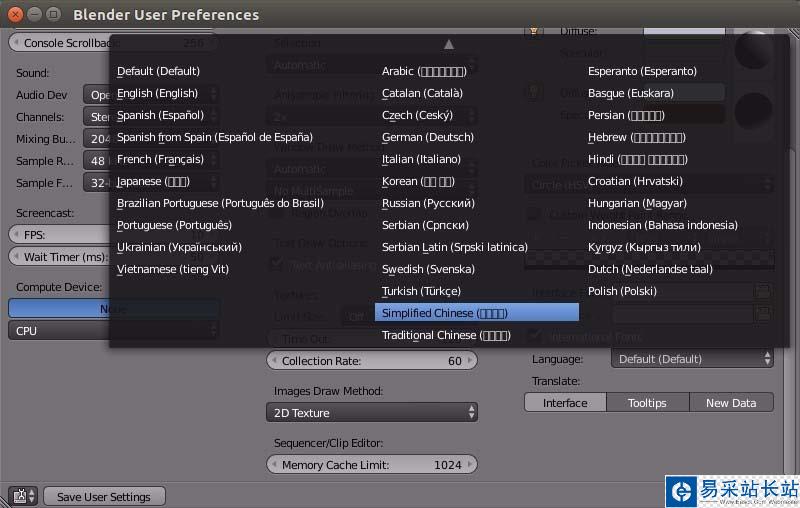
Task: Select Ukrainian language entry
Action: pyautogui.click(x=179, y=247)
